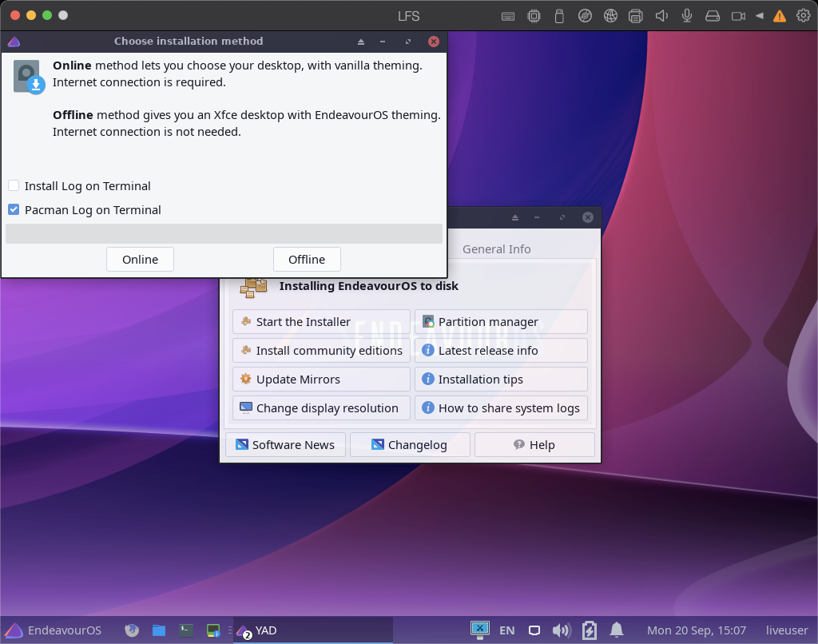The image size is (818, 644).
Task: View Latest release info
Action: [x=501, y=350]
